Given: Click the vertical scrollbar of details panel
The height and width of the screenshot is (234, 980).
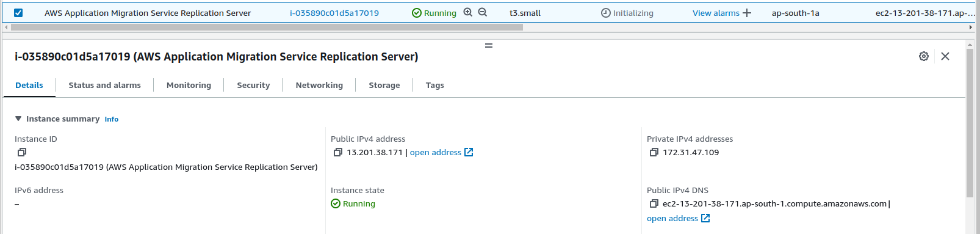Looking at the screenshot, I should [970, 122].
